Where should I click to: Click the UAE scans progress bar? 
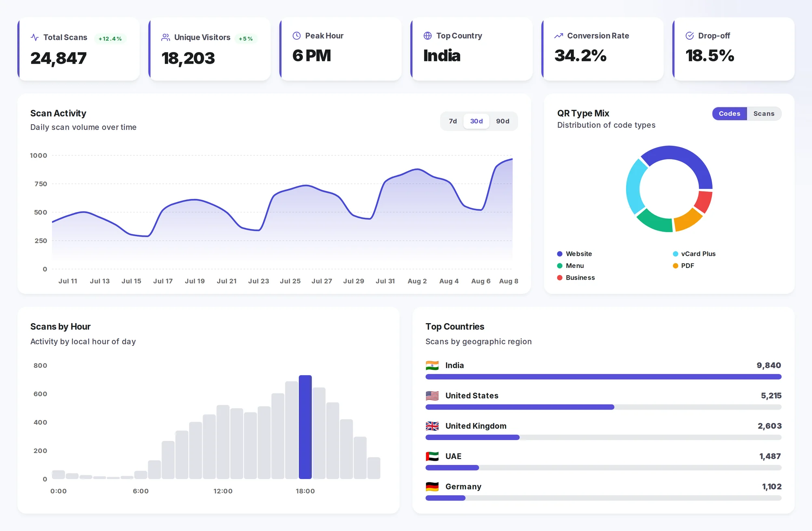(x=603, y=468)
